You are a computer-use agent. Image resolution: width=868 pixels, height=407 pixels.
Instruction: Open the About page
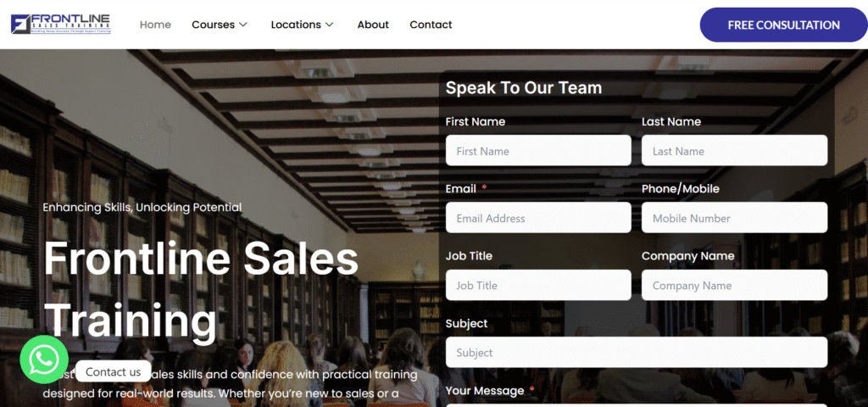(x=373, y=25)
